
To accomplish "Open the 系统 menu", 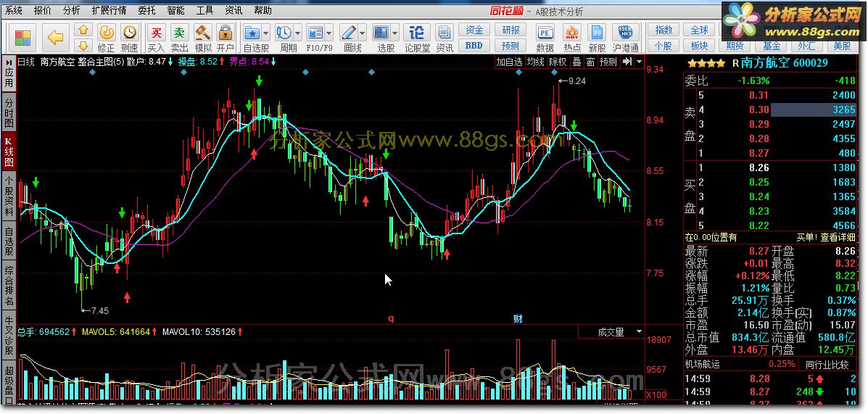I will (13, 10).
